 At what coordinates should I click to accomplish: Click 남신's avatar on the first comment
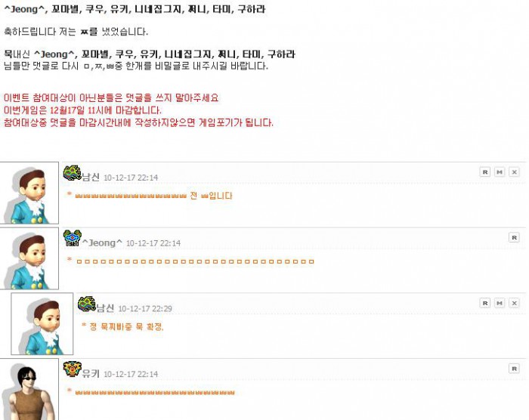tap(29, 193)
